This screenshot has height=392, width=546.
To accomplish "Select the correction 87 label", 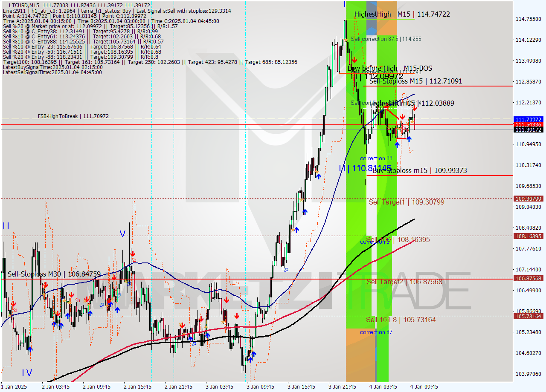I will point(376,332).
